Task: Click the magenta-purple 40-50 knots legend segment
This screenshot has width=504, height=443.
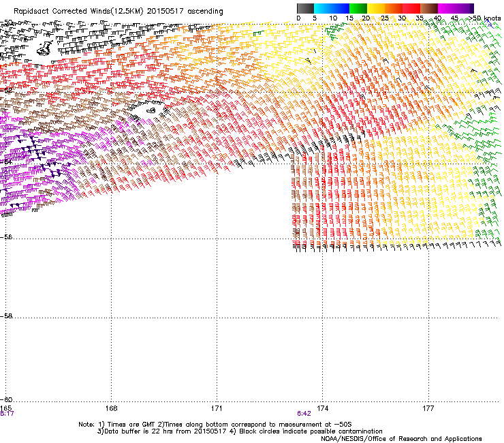Action: pyautogui.click(x=456, y=8)
